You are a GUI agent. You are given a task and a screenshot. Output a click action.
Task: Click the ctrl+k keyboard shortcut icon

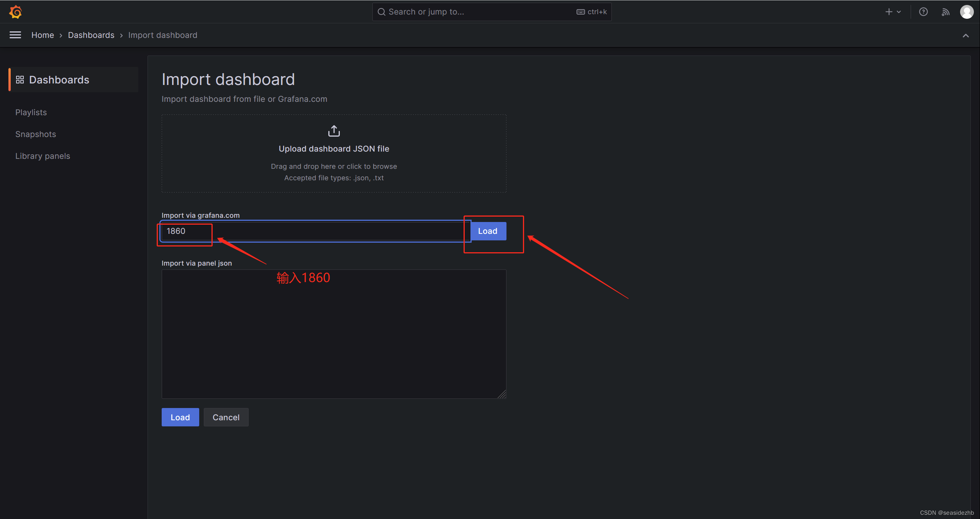tap(581, 12)
